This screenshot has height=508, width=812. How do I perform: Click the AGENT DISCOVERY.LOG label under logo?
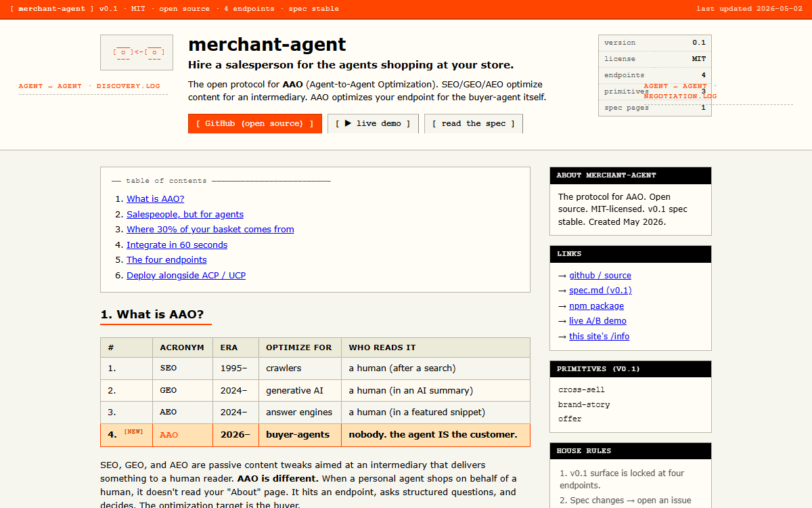[89, 86]
